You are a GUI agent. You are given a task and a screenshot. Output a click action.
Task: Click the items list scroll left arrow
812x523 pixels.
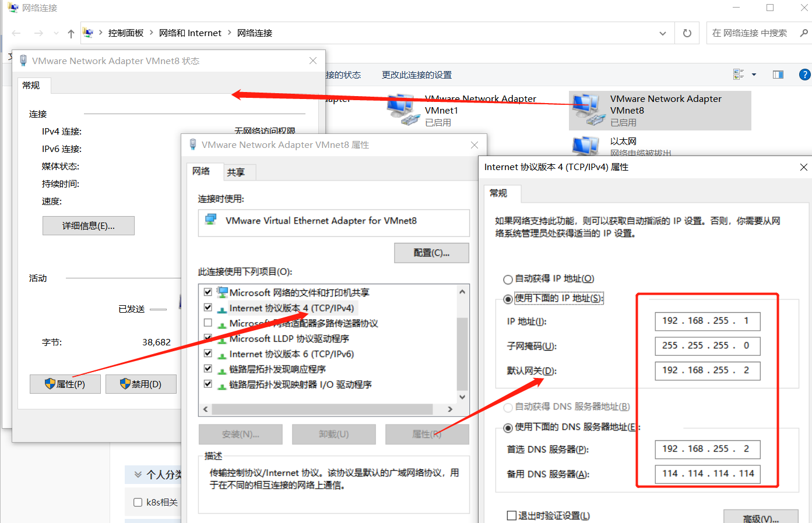[205, 409]
